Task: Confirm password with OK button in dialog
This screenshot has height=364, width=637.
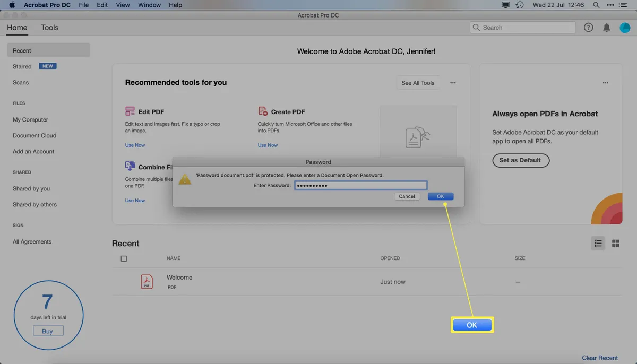Action: point(441,196)
